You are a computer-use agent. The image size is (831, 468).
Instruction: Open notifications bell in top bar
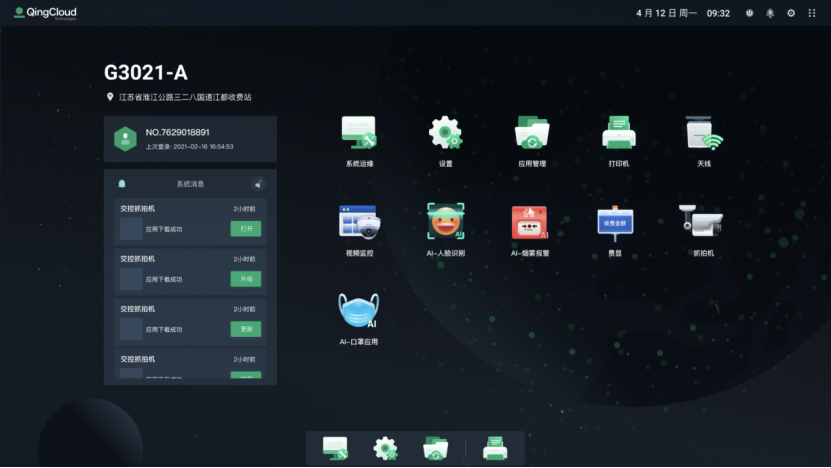pyautogui.click(x=770, y=13)
